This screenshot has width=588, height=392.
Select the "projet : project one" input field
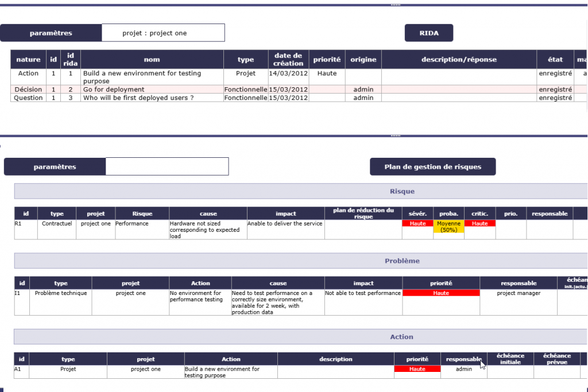click(163, 33)
